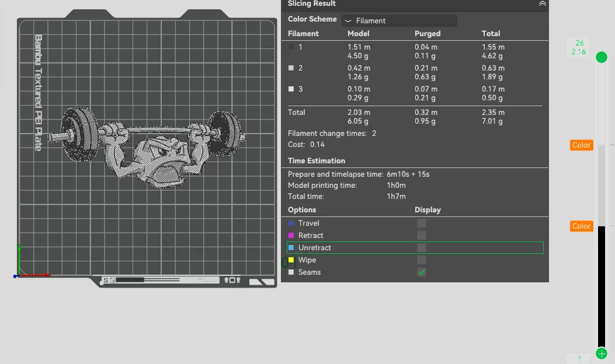This screenshot has height=364, width=615.
Task: Toggle the Unretract display checkbox
Action: (x=421, y=248)
